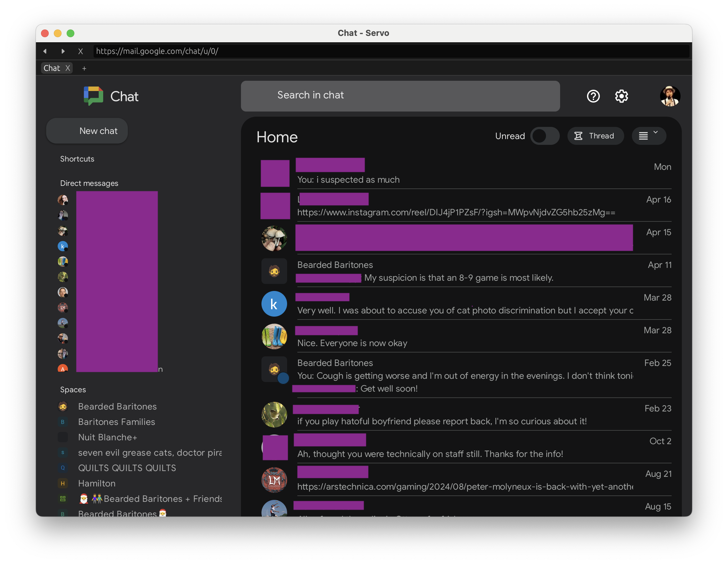Click the mushroom avatar in the conversation list

pyautogui.click(x=274, y=238)
